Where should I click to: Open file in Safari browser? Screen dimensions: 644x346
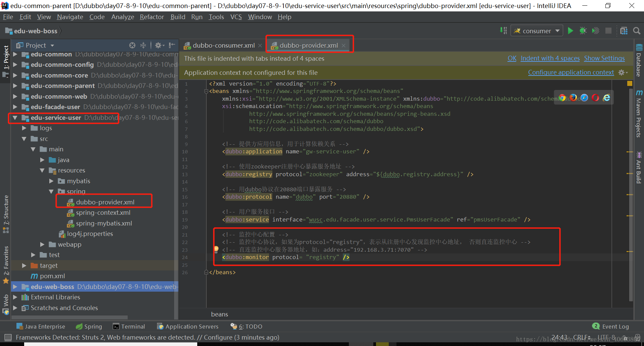(x=584, y=98)
